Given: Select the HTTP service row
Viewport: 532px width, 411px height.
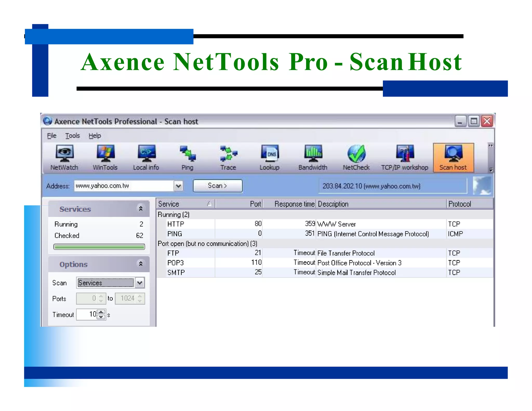Looking at the screenshot, I should click(x=325, y=224).
